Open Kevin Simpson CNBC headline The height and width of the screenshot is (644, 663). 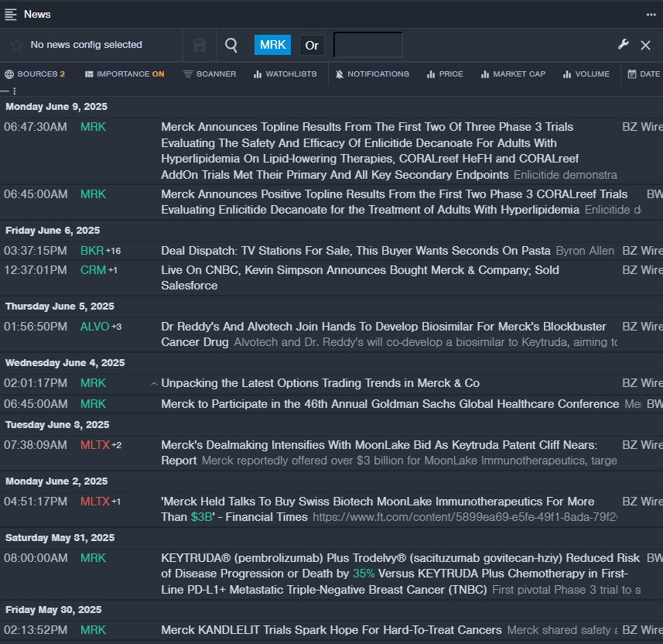click(360, 278)
